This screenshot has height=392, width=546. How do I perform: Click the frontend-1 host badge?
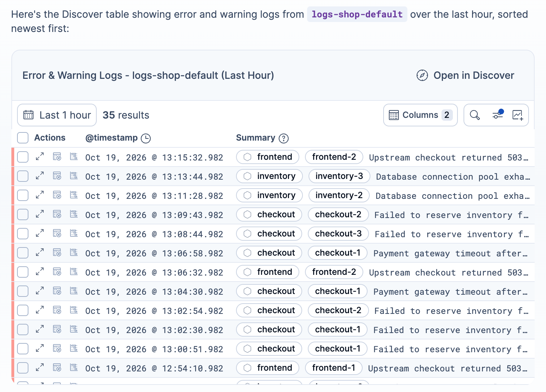click(334, 368)
